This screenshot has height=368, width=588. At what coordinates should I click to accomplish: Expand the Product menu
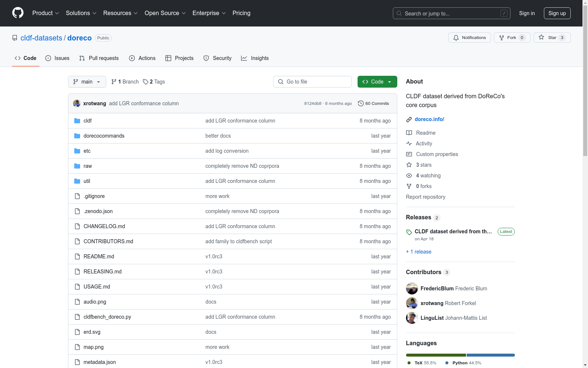point(46,13)
